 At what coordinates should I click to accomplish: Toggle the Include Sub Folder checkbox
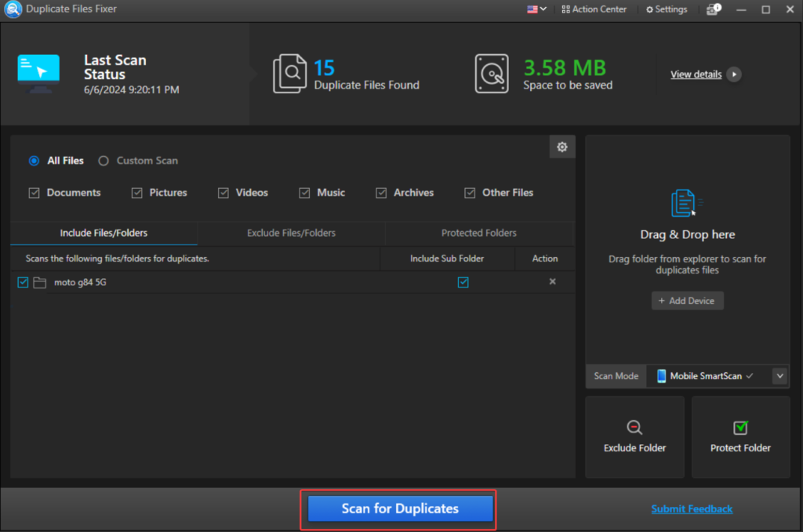point(463,282)
